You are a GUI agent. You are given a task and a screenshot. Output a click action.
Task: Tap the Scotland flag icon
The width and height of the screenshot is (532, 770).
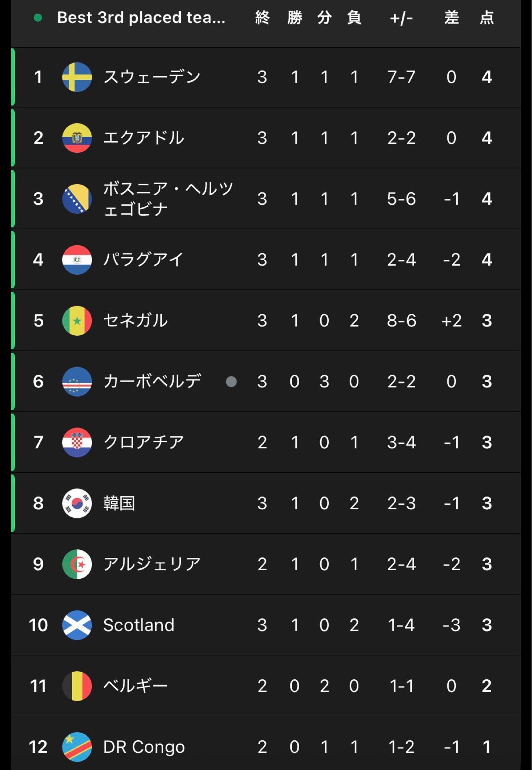point(77,625)
